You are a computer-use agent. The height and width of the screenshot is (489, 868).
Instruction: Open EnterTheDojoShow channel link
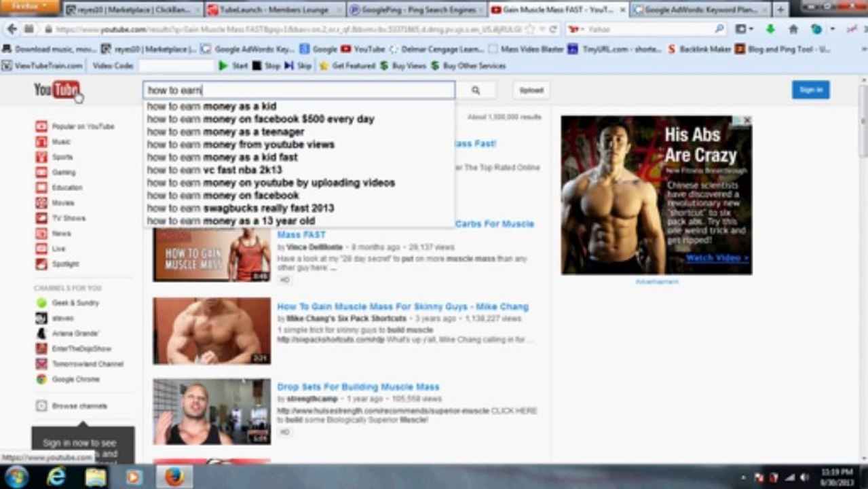click(x=81, y=348)
